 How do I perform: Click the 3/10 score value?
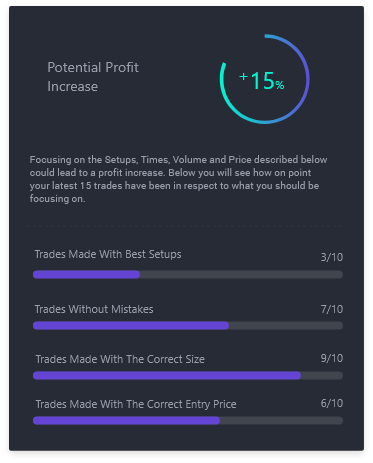(332, 257)
